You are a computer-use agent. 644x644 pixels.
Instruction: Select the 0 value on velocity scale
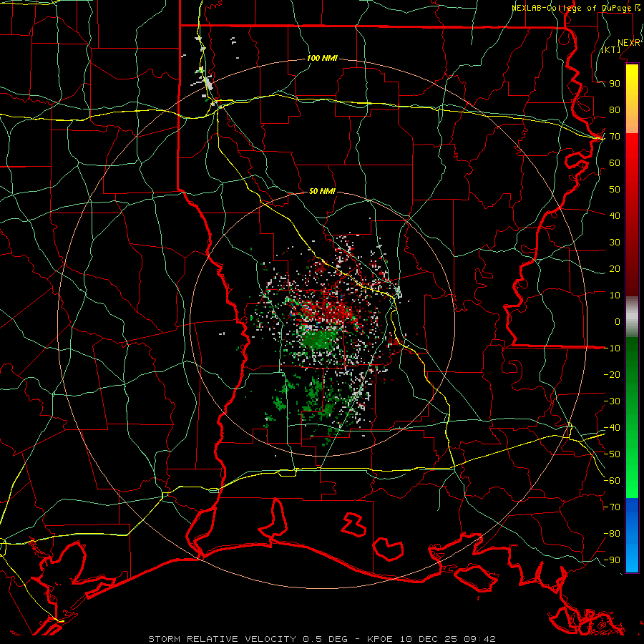[618, 321]
